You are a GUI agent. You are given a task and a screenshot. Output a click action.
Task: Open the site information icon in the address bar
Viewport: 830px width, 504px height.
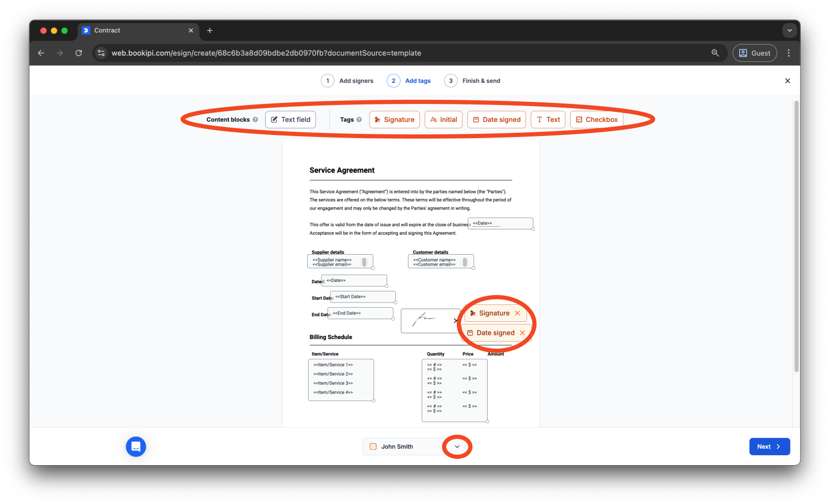[x=101, y=53]
